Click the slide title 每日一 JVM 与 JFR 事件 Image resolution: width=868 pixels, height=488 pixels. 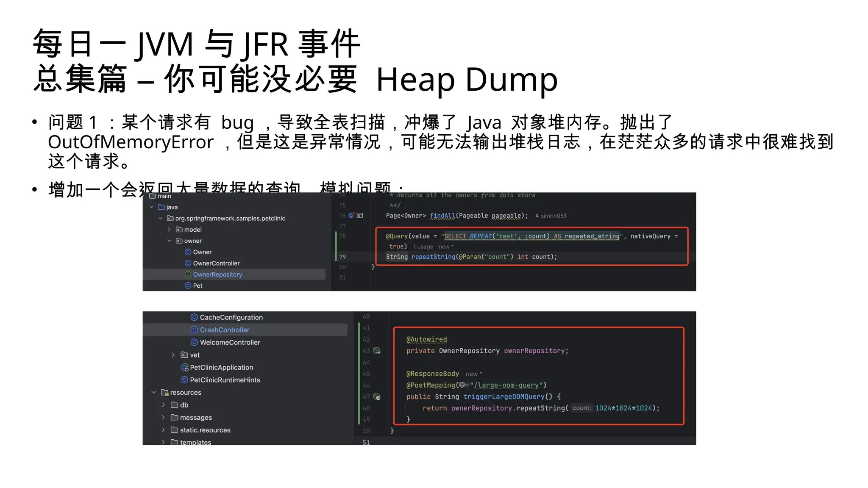(197, 44)
